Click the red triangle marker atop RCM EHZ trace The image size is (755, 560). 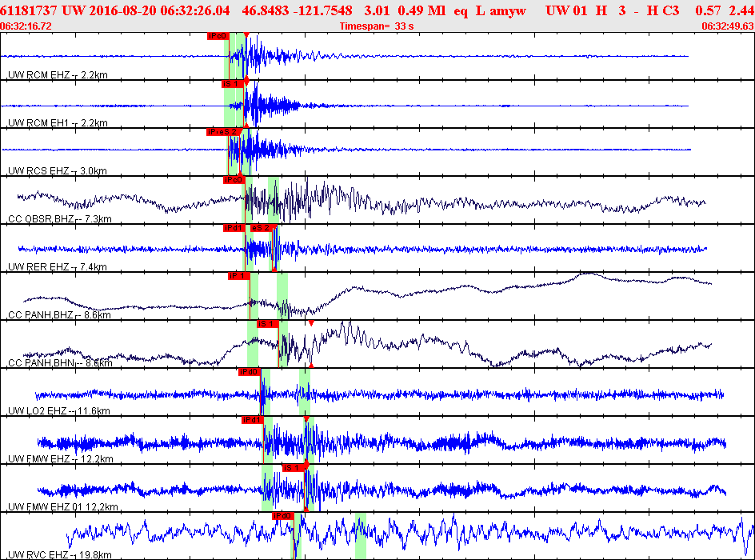pos(246,34)
